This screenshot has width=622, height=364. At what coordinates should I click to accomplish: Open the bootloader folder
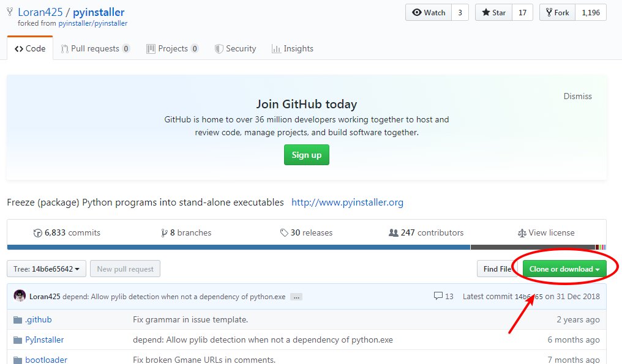click(x=47, y=360)
